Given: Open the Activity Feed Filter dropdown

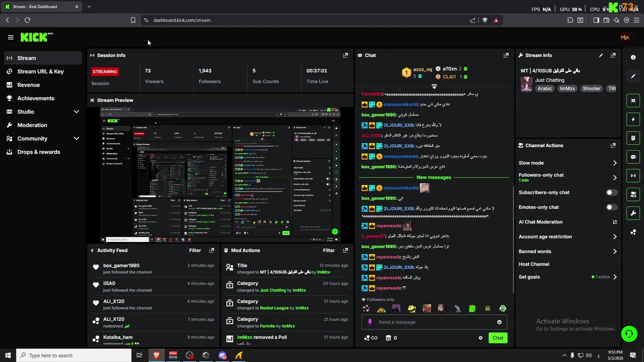Looking at the screenshot, I should [195, 250].
